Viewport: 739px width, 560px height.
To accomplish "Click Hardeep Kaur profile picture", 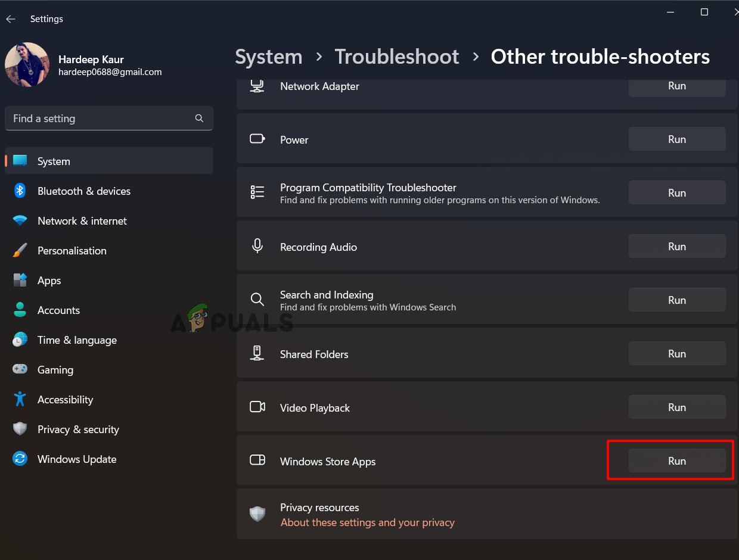I will (27, 64).
